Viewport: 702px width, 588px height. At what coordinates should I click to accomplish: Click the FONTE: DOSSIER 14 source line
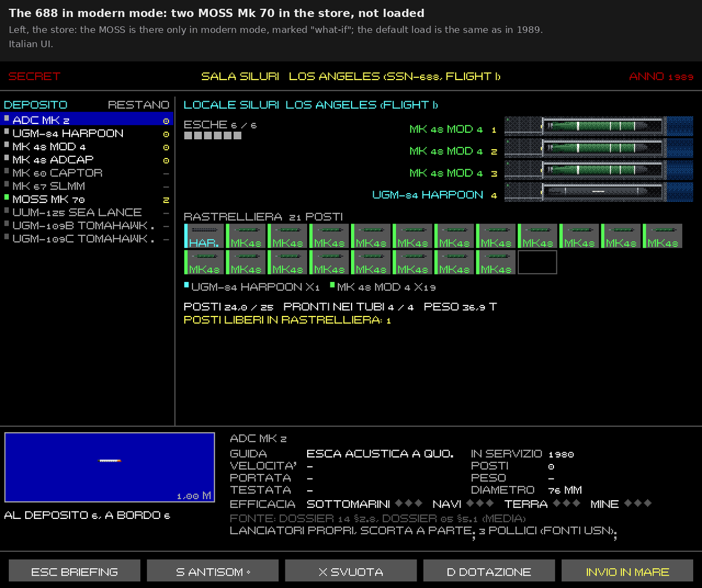[378, 518]
